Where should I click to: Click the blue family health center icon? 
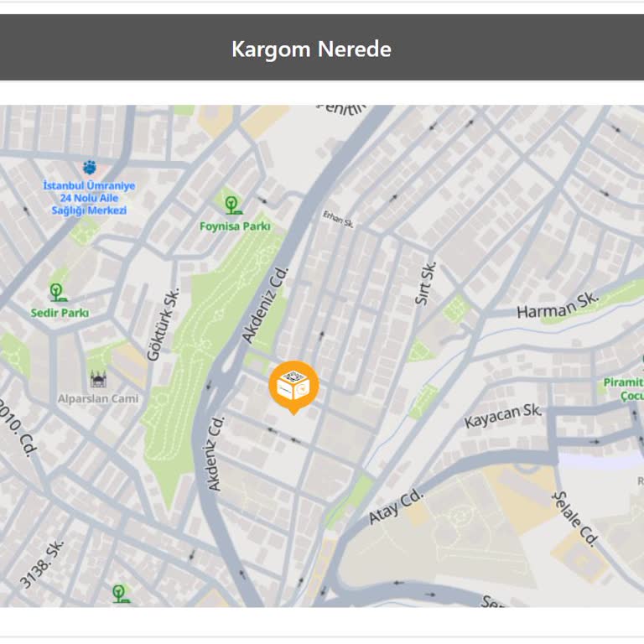[x=90, y=168]
